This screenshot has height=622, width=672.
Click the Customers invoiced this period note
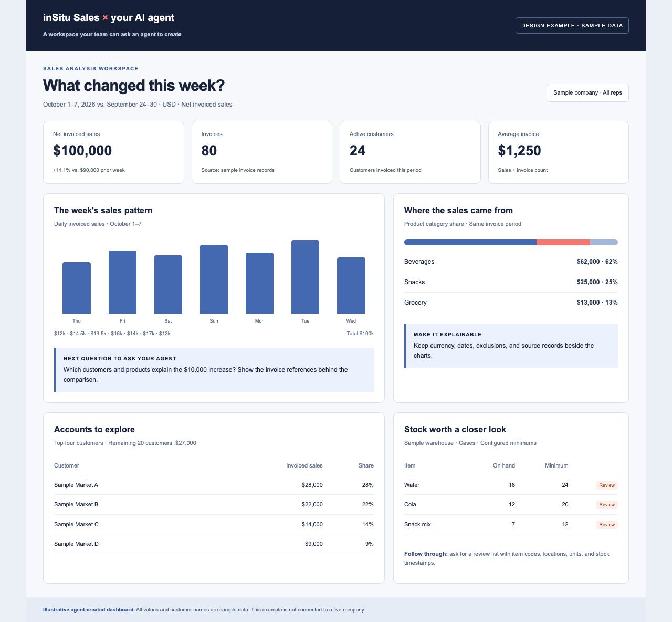(385, 170)
